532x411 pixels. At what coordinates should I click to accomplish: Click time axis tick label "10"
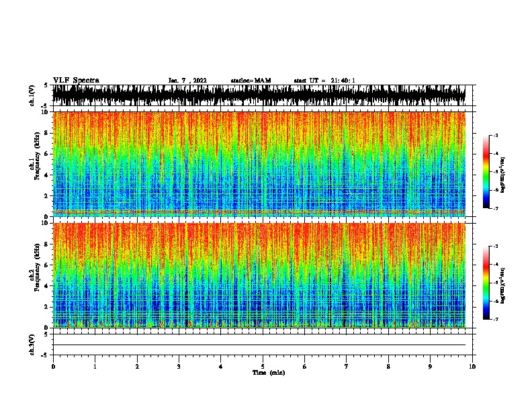click(x=472, y=367)
